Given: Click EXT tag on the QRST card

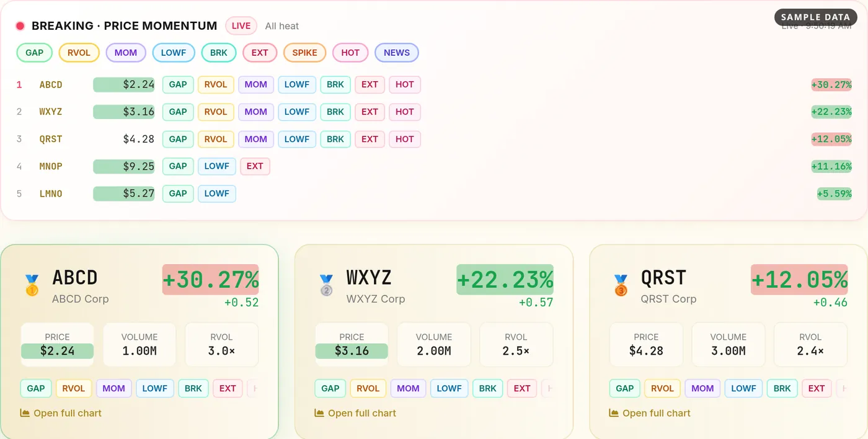Looking at the screenshot, I should (817, 389).
